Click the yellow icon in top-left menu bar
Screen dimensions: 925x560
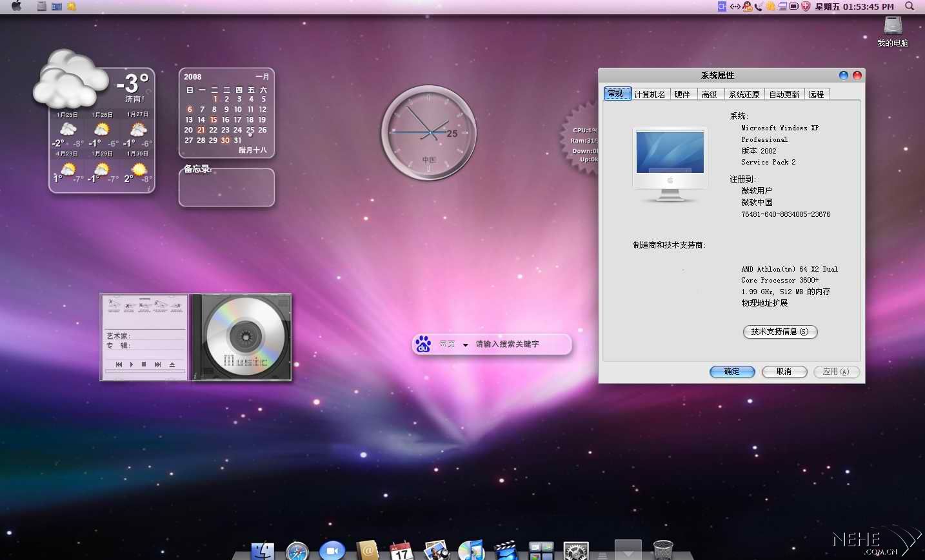(72, 6)
